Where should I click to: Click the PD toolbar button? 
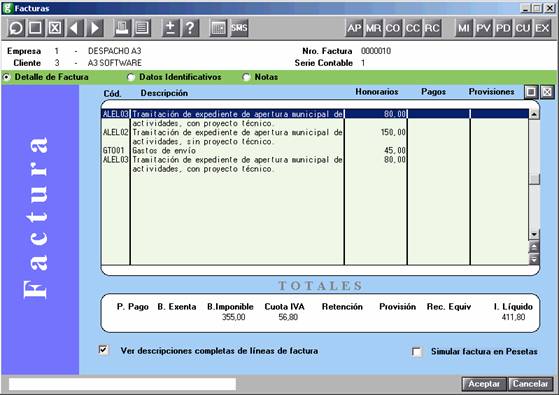pos(503,28)
